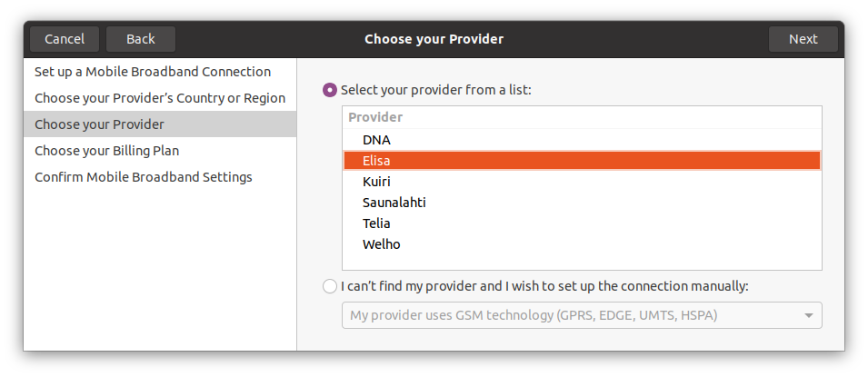Click the dropdown arrow of technology combo box

pyautogui.click(x=808, y=315)
